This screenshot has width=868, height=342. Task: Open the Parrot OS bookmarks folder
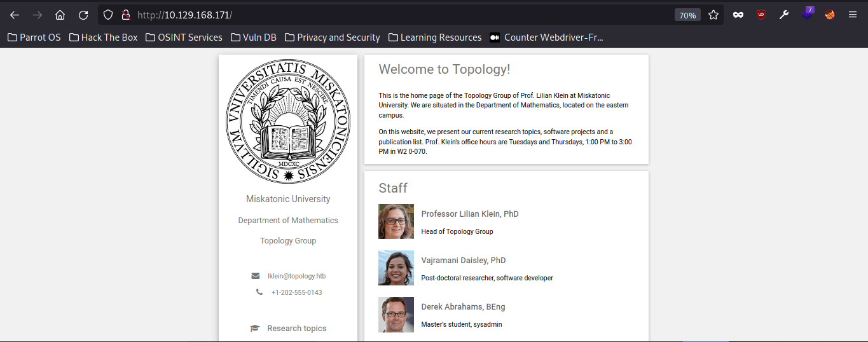coord(34,38)
